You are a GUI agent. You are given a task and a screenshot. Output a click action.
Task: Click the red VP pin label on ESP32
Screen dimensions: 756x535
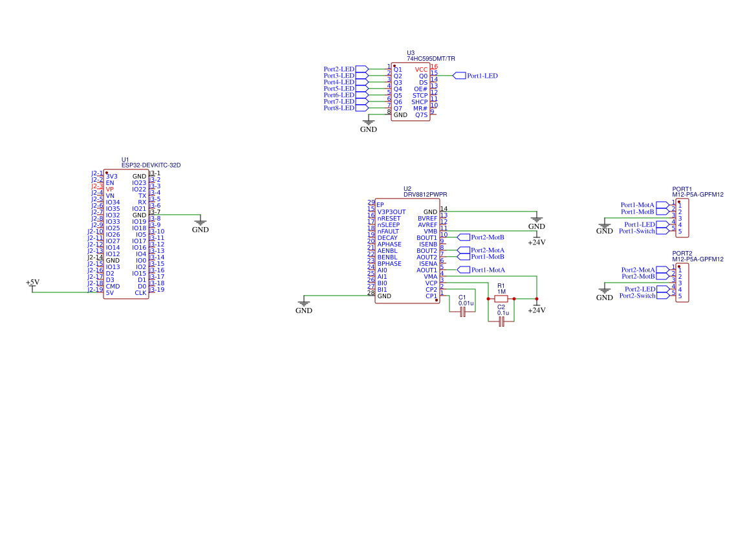pyautogui.click(x=110, y=190)
